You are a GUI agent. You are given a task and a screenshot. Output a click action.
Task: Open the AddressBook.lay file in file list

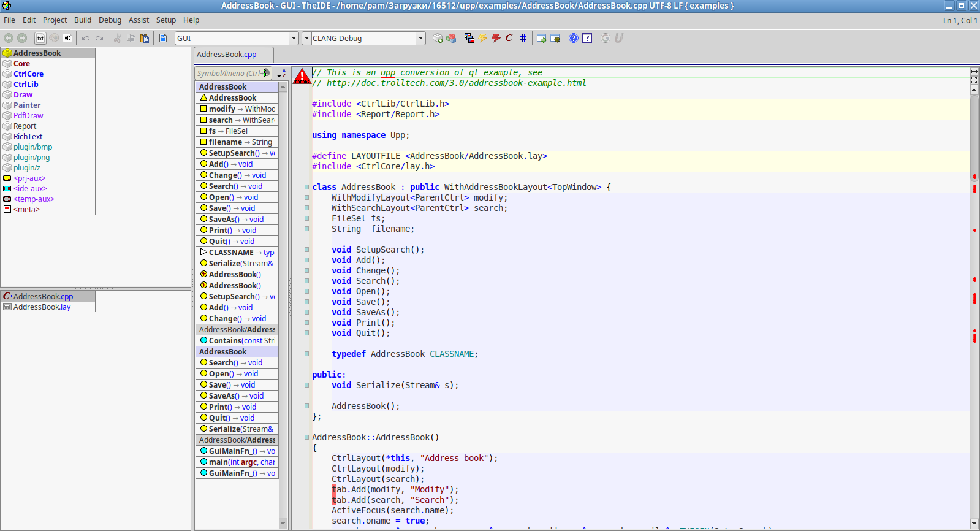point(42,307)
